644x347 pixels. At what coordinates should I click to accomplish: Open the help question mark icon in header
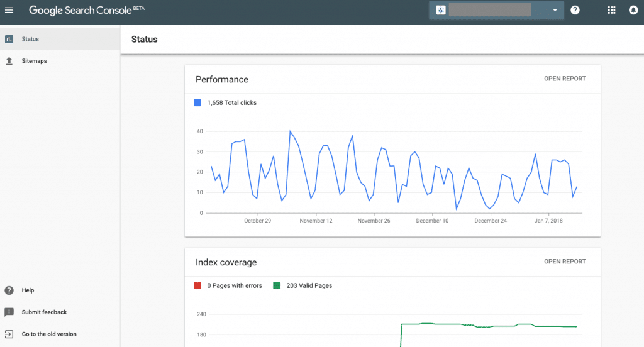click(x=575, y=10)
